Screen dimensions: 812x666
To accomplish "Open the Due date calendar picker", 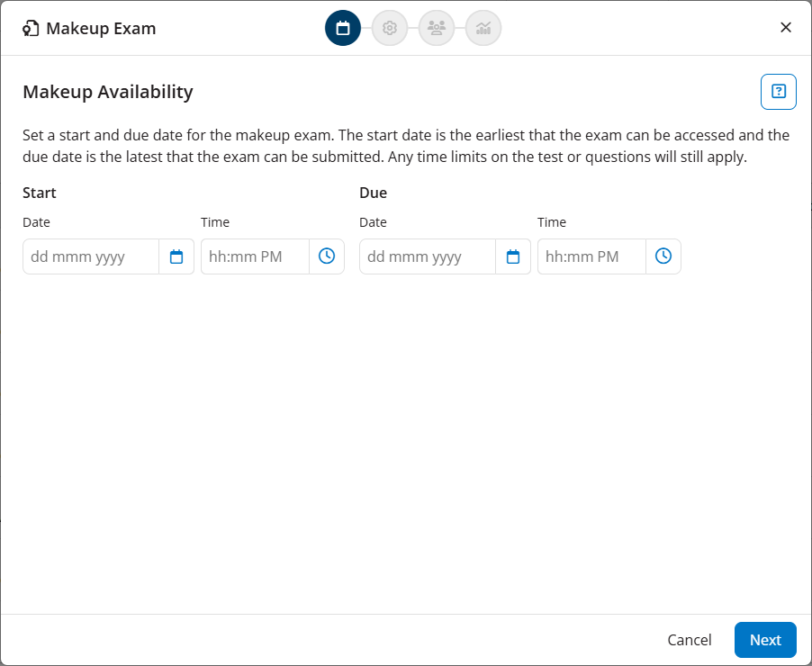I will (513, 256).
